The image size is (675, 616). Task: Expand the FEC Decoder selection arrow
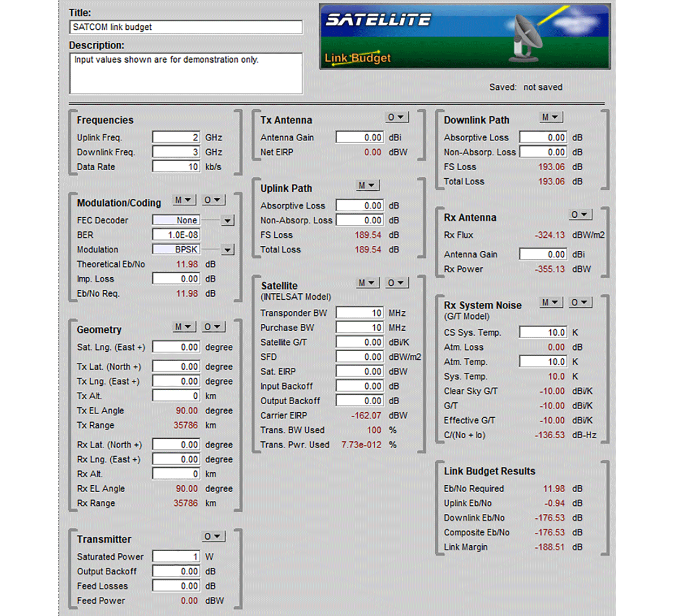pyautogui.click(x=228, y=220)
